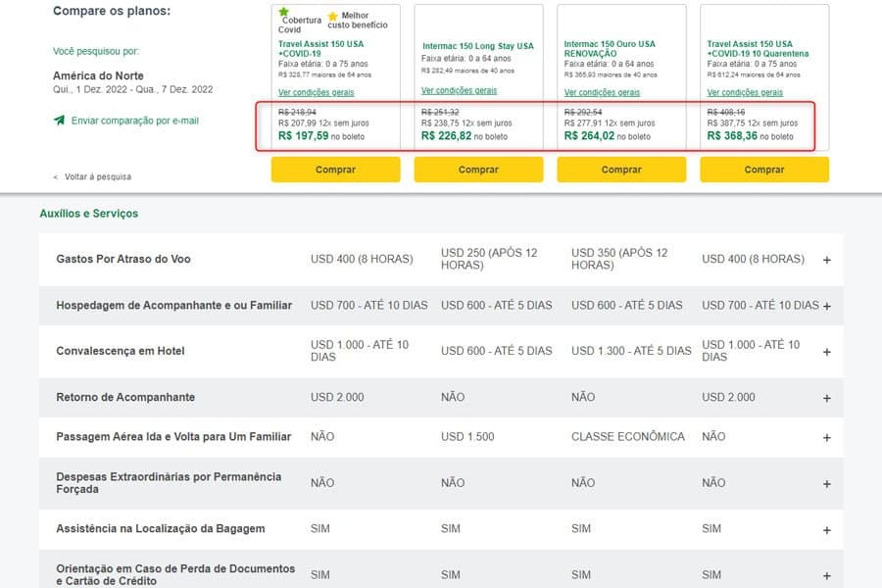Click the travel dates Qui., 1 Dez. 2022 text
Image resolution: width=882 pixels, height=588 pixels.
coord(132,89)
